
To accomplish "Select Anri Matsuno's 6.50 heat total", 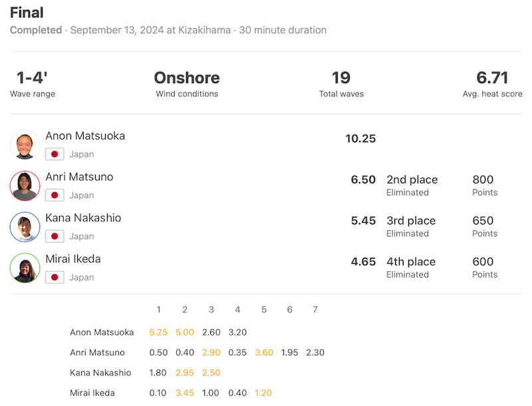I will [x=363, y=179].
